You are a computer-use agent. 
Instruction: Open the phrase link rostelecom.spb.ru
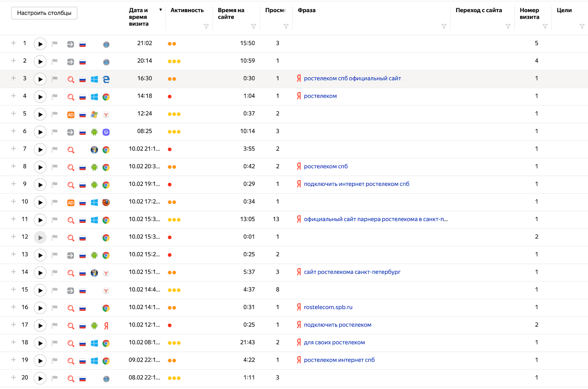click(328, 307)
